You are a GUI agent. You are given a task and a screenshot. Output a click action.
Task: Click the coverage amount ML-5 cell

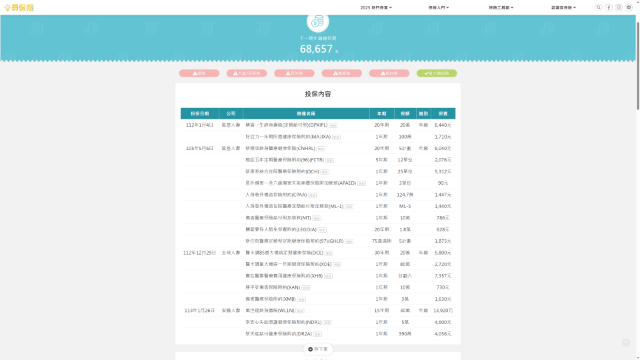(x=405, y=206)
